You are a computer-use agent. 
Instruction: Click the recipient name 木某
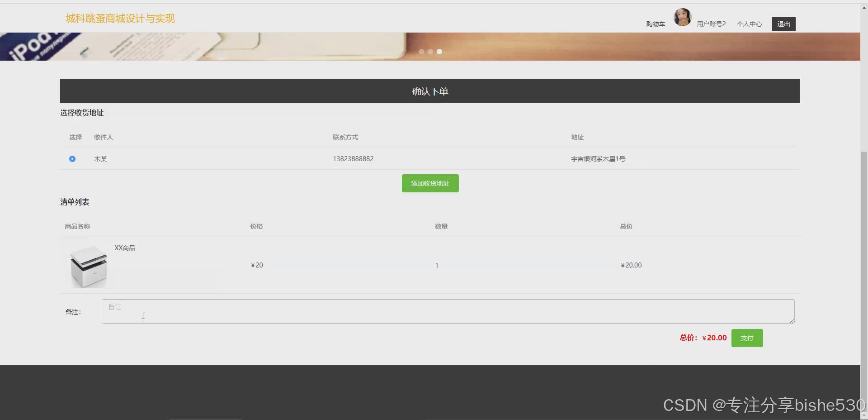click(x=100, y=159)
